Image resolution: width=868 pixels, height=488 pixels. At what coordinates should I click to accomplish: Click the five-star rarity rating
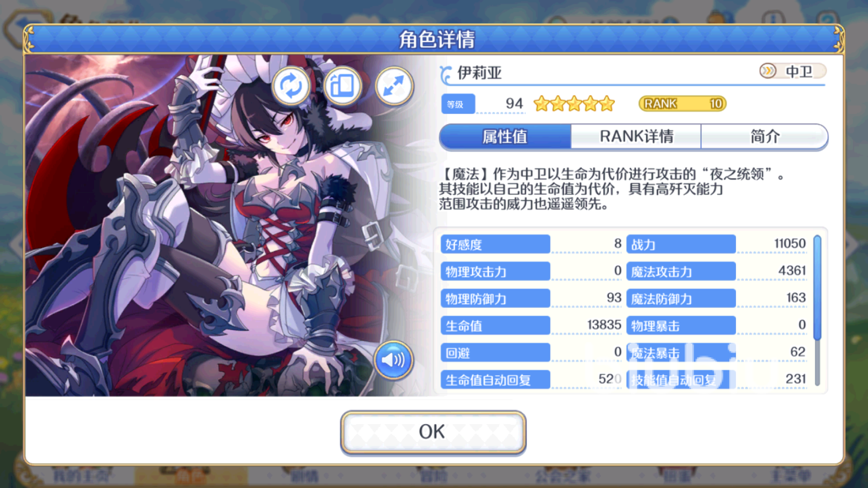tap(574, 104)
